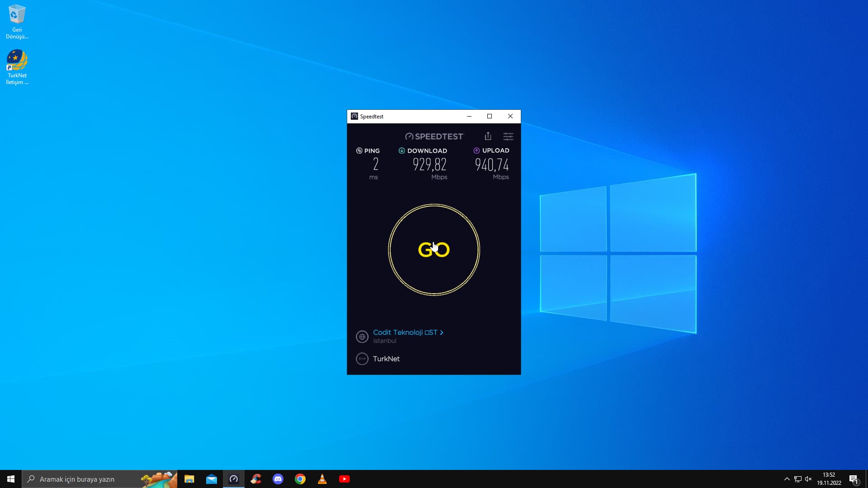Image resolution: width=868 pixels, height=488 pixels.
Task: Click the ping icon next to PING
Action: tap(359, 151)
